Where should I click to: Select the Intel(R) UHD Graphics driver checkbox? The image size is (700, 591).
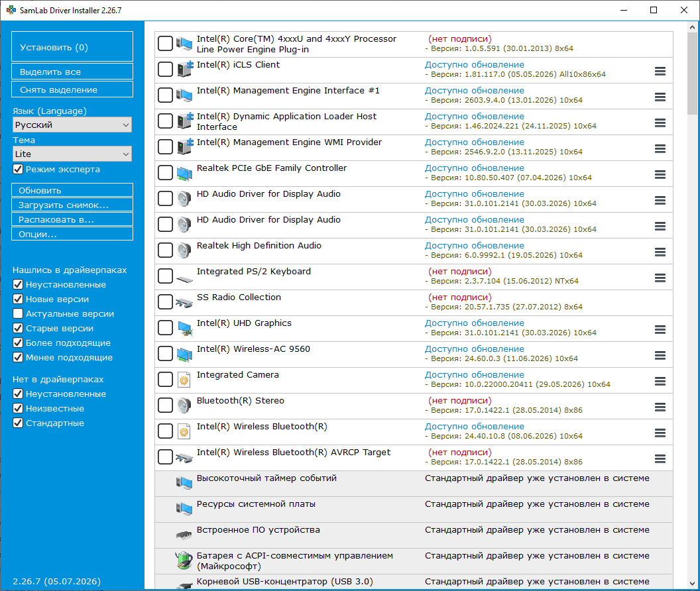[x=165, y=328]
